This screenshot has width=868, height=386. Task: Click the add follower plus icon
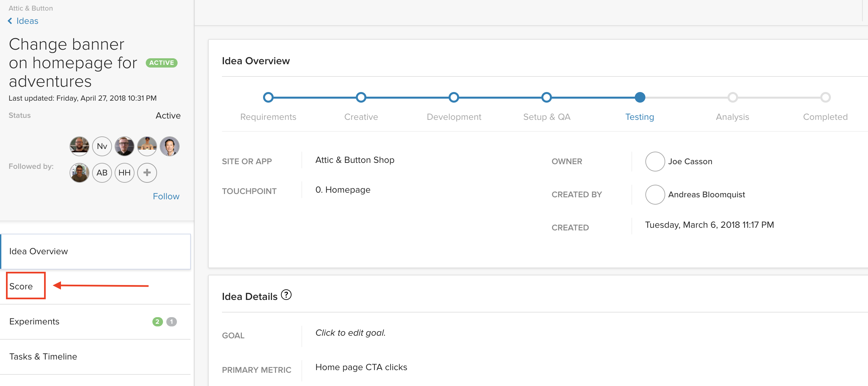[147, 173]
